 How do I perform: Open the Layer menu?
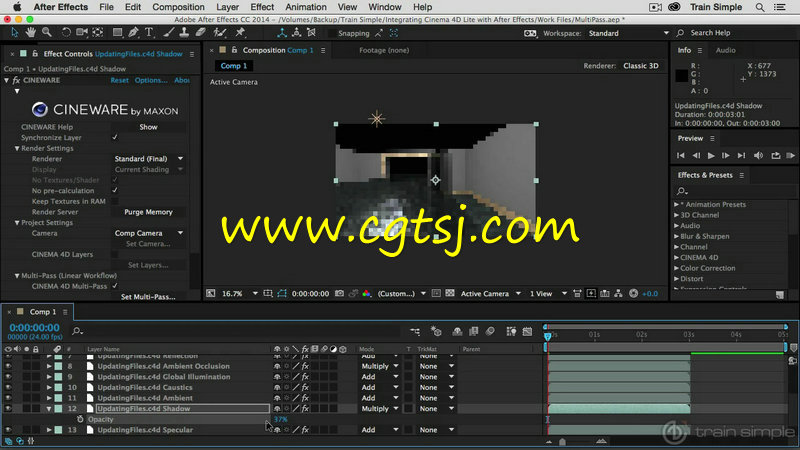(x=227, y=7)
